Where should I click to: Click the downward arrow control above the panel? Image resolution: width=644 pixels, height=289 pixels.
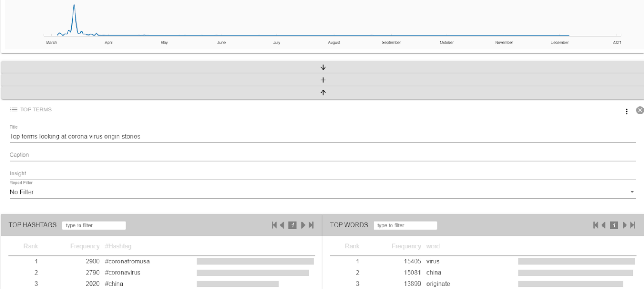click(x=323, y=67)
